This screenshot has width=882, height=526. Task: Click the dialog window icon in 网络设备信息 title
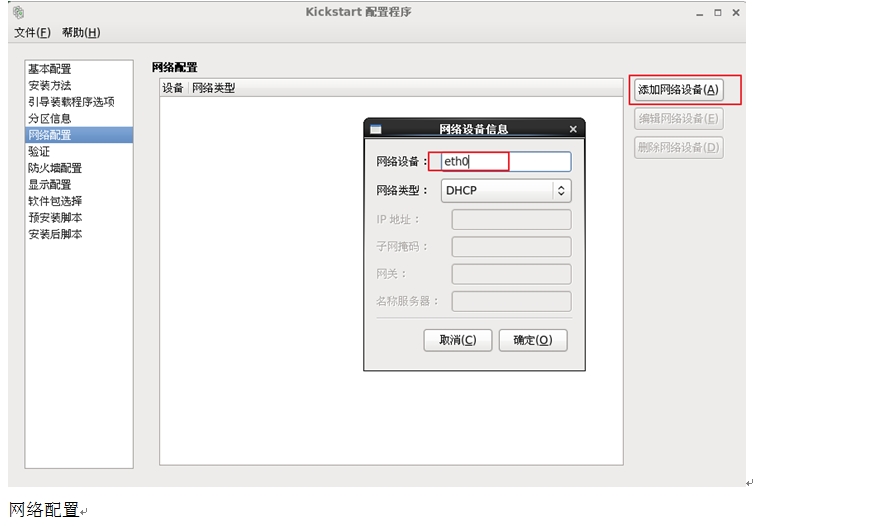pyautogui.click(x=376, y=129)
